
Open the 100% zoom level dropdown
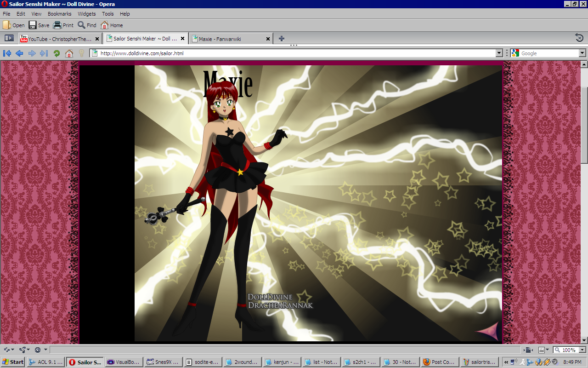click(x=582, y=350)
